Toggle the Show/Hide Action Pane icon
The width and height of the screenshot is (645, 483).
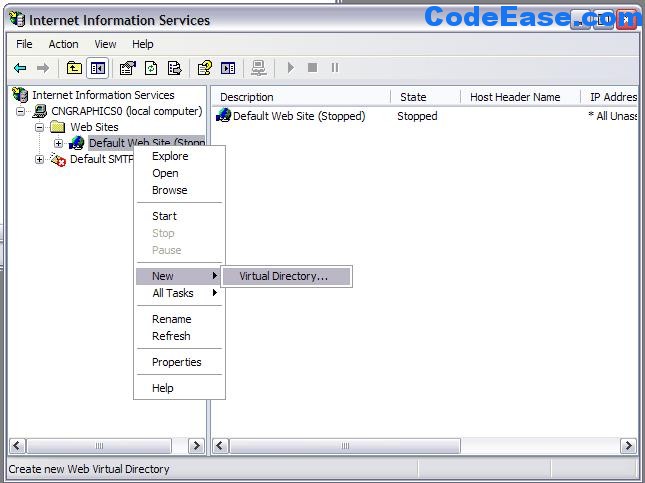(x=228, y=68)
